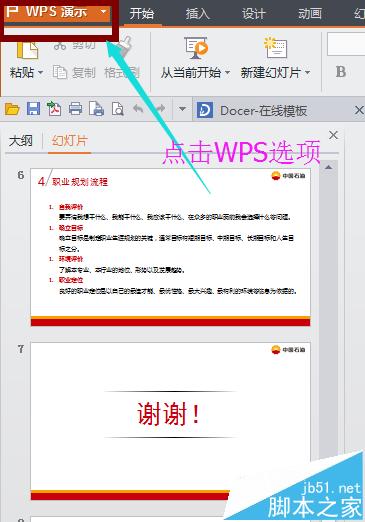Image resolution: width=365 pixels, height=522 pixels.
Task: Start slideshow from current slide icon
Action: click(x=196, y=48)
